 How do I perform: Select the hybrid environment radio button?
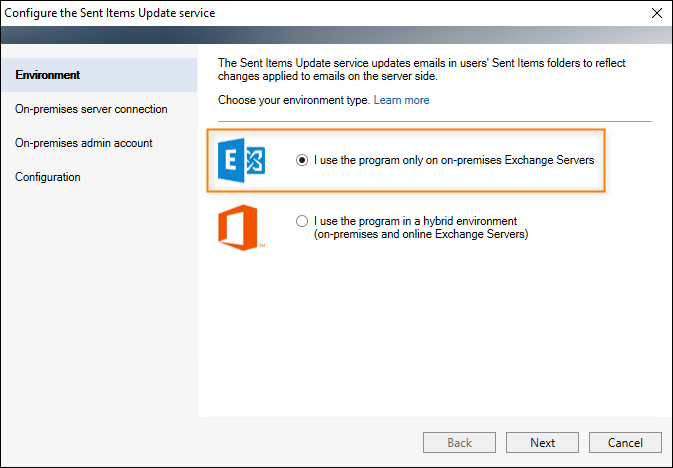click(x=302, y=221)
